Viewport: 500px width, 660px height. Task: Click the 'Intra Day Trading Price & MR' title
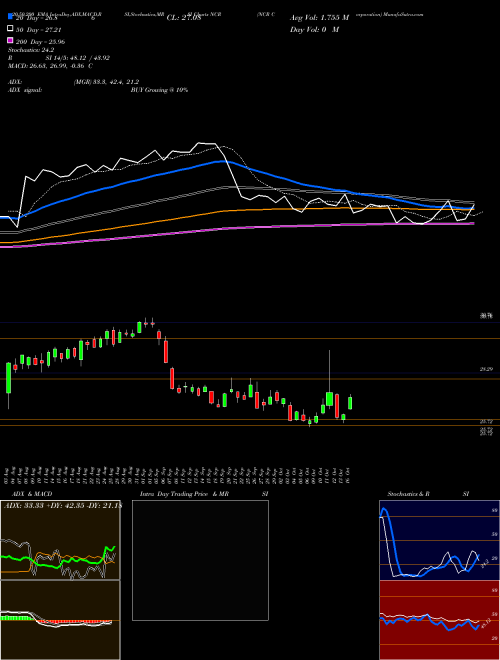tap(184, 494)
